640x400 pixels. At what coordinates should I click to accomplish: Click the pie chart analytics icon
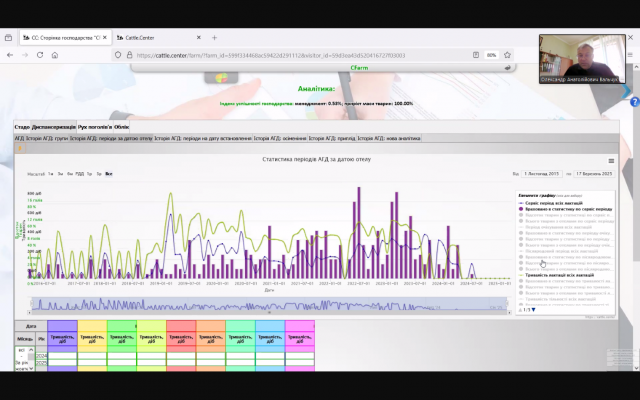point(221,78)
